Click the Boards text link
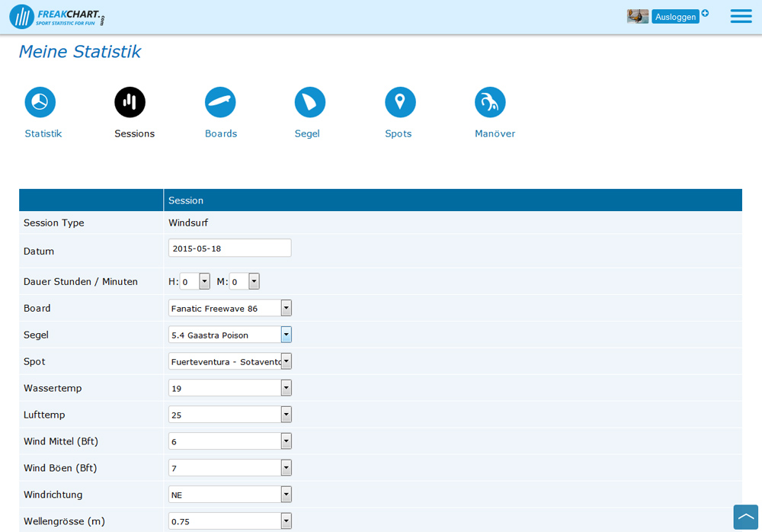The image size is (762, 532). [x=221, y=133]
